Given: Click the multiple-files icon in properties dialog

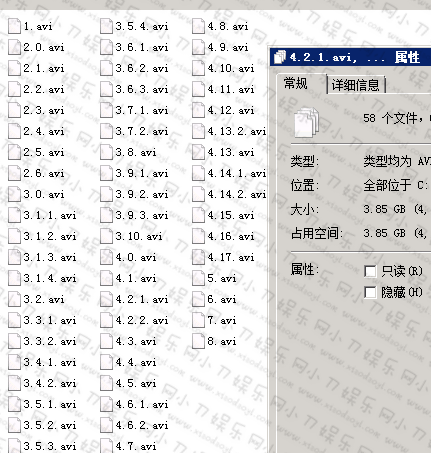Looking at the screenshot, I should (307, 122).
